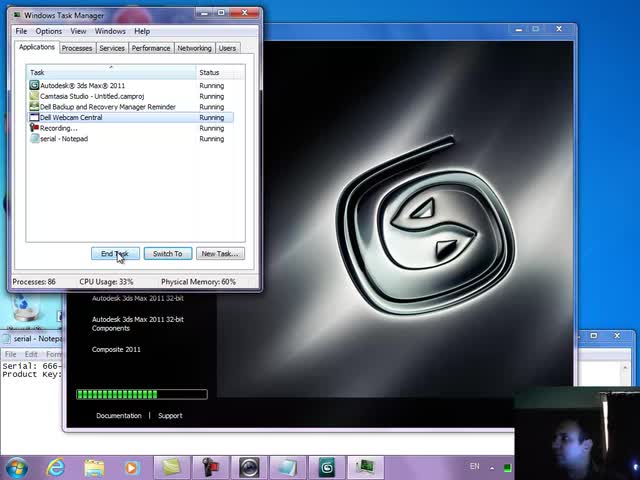Switch to the Performance tab
This screenshot has width=640, height=480.
click(151, 48)
